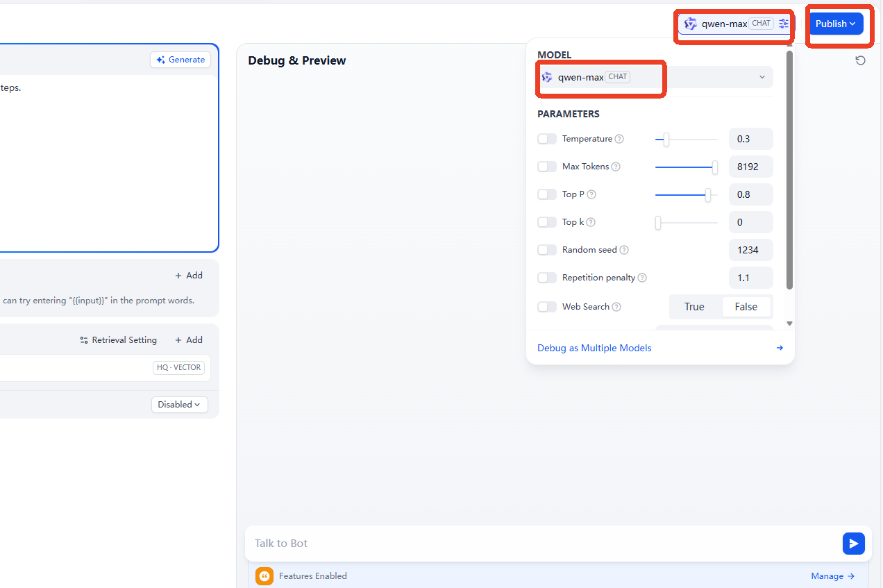Click the Max Tokens value field 8192
883x588 pixels.
[x=751, y=167]
